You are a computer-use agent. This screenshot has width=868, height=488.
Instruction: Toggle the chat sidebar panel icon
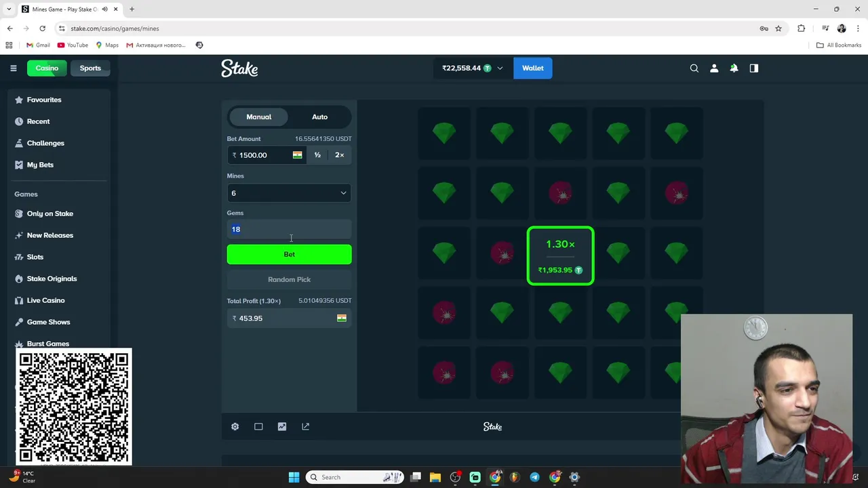[753, 68]
